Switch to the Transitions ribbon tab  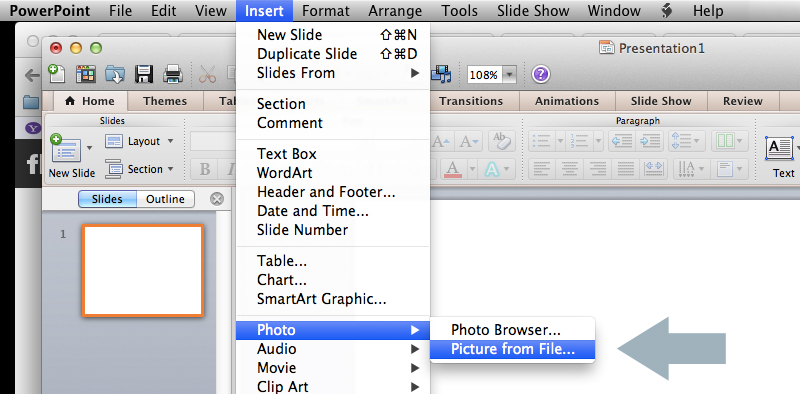(470, 101)
